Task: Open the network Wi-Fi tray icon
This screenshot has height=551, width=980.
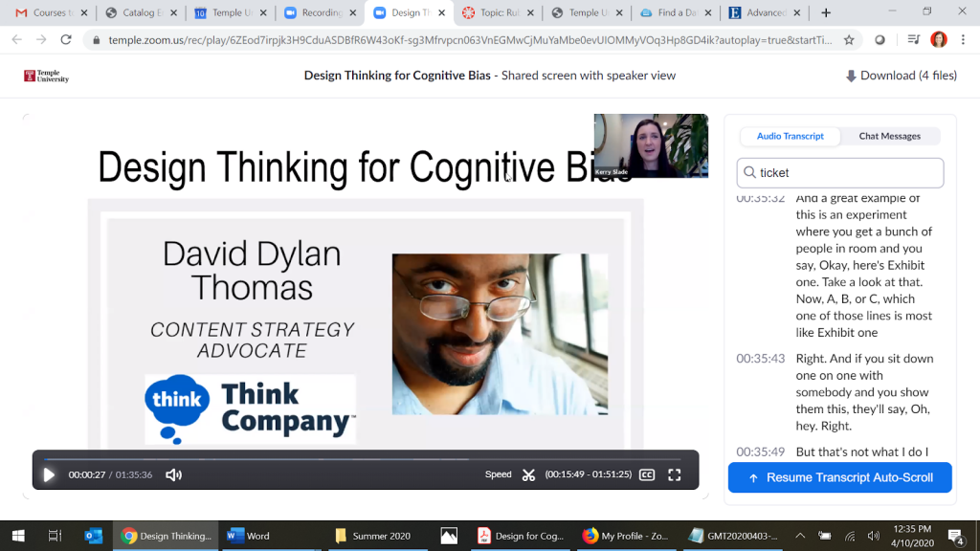Action: click(850, 536)
